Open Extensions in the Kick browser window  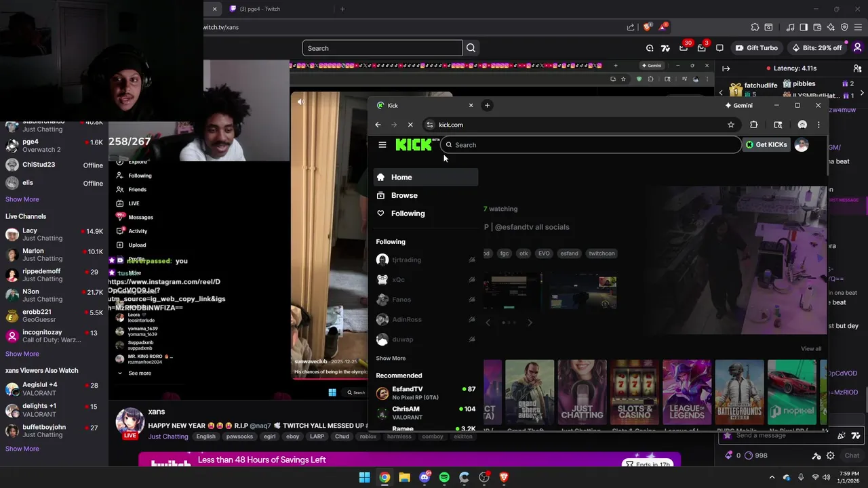(x=753, y=125)
